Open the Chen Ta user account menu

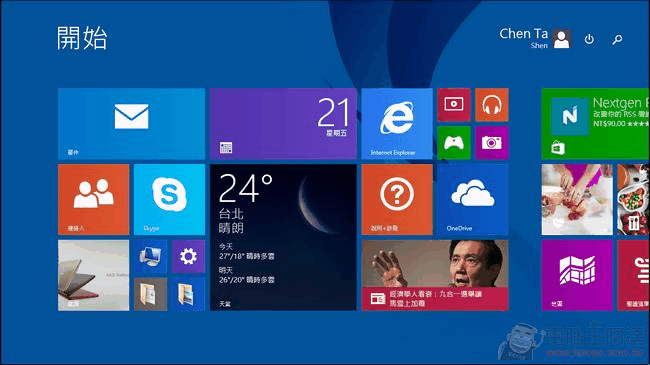pos(535,39)
